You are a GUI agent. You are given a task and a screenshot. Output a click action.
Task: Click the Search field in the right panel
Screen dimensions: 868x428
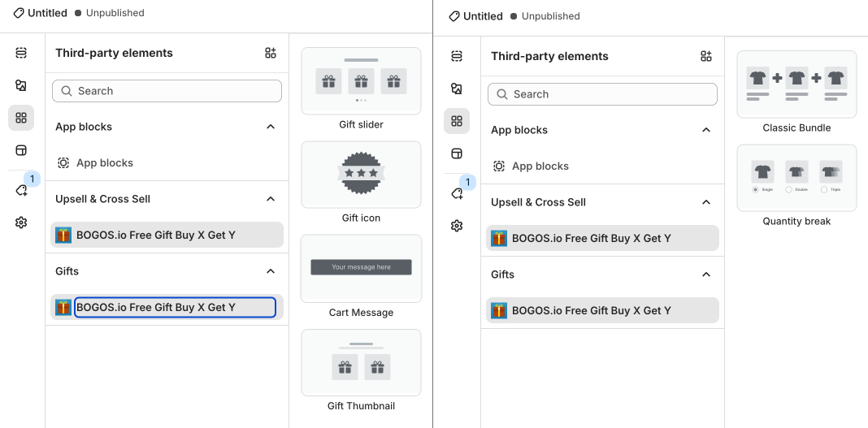[x=602, y=94]
